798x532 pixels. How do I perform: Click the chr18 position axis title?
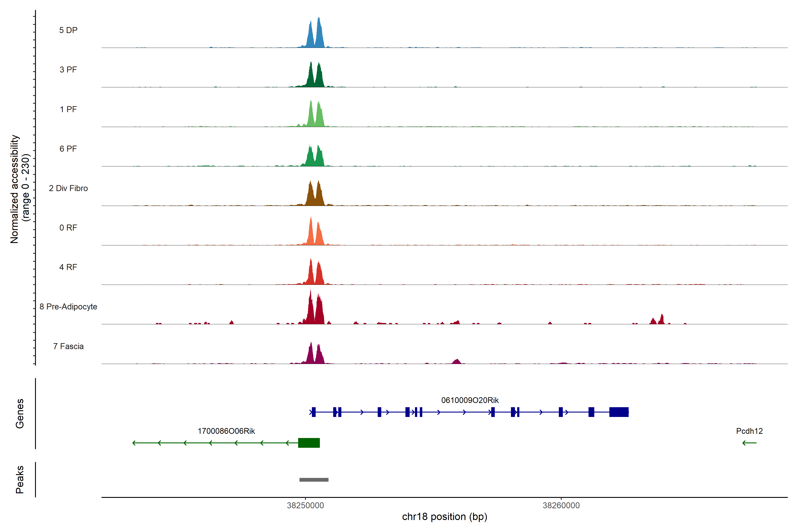click(444, 517)
